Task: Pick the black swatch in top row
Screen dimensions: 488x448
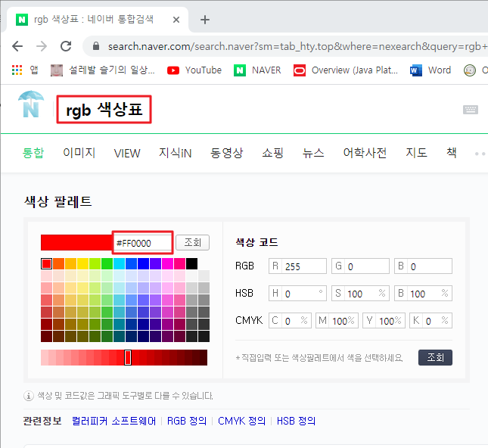Action: (191, 263)
